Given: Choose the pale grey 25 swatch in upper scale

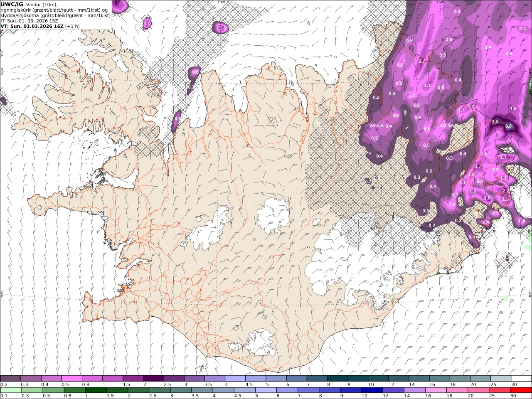Looking at the screenshot, I should click(x=501, y=378).
